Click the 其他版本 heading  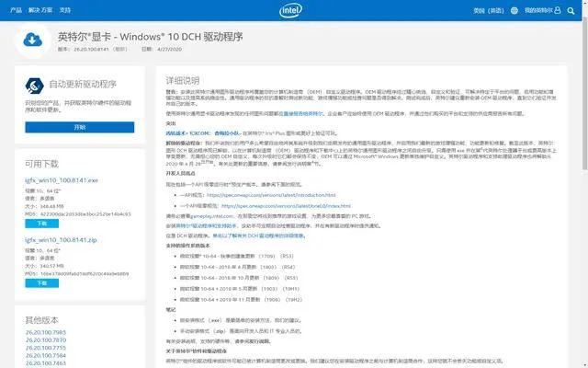42,320
